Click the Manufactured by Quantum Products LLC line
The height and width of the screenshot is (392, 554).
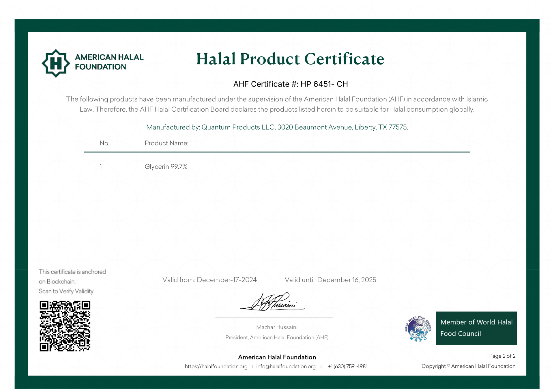tap(277, 127)
